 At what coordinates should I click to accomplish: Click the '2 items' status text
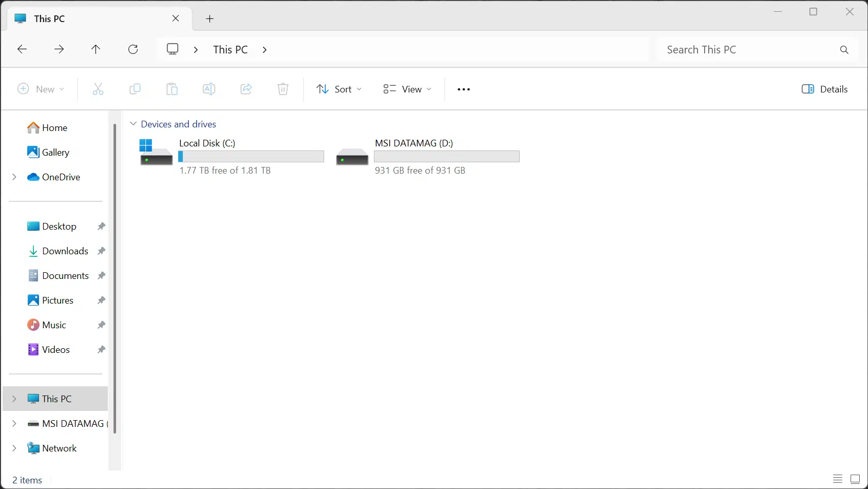[27, 480]
